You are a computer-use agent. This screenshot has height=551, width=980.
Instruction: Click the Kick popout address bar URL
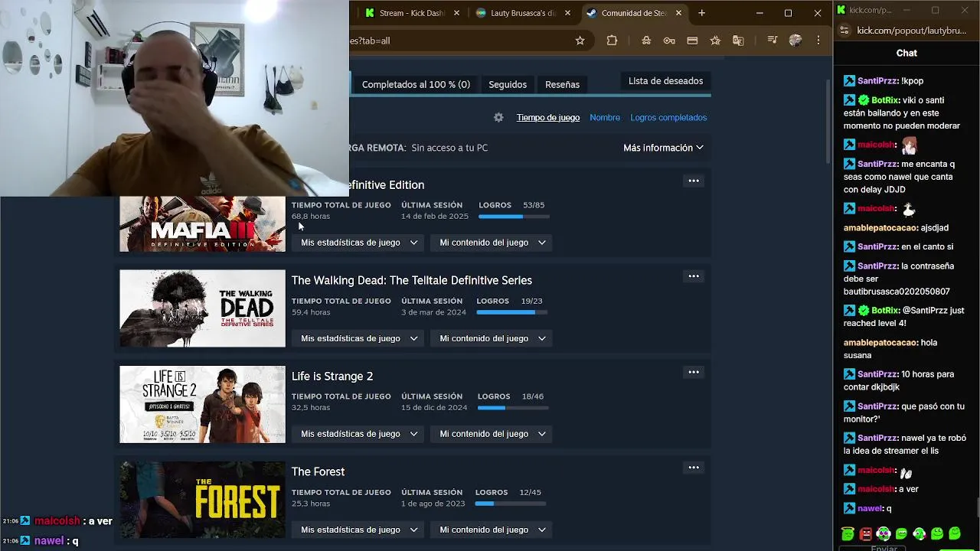[x=911, y=31]
